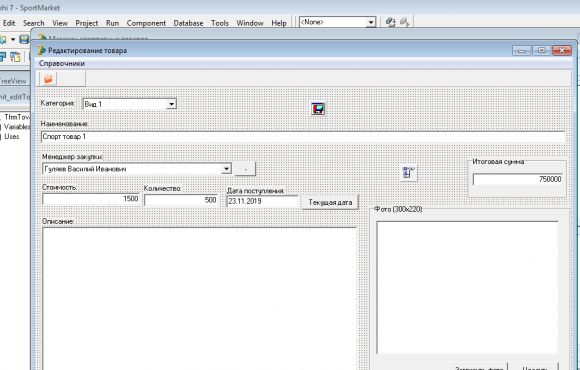The height and width of the screenshot is (370, 580).
Task: Click the Delphi icon in form title bar
Action: point(42,50)
